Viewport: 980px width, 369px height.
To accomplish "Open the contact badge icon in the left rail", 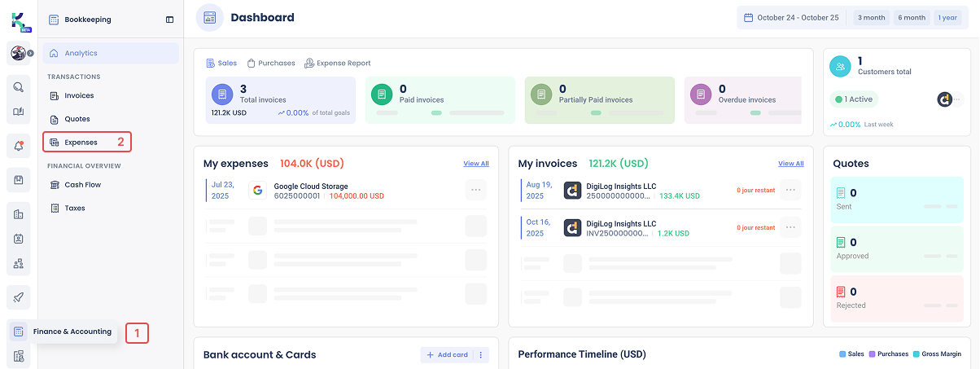I will point(18,239).
